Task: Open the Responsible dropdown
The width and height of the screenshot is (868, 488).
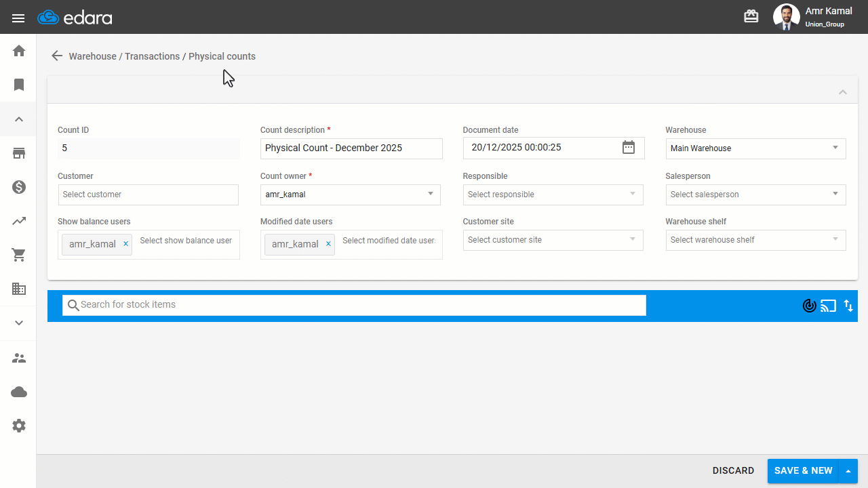Action: point(553,195)
